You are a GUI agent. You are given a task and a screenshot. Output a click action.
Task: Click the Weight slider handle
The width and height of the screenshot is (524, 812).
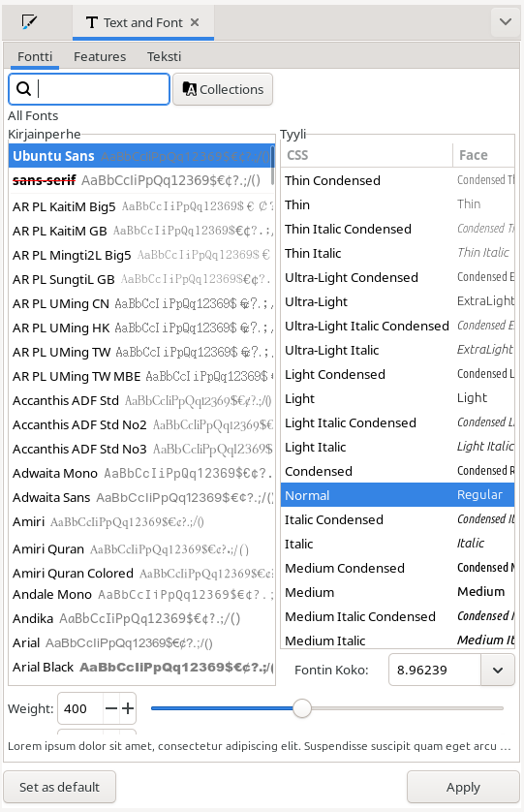[302, 708]
